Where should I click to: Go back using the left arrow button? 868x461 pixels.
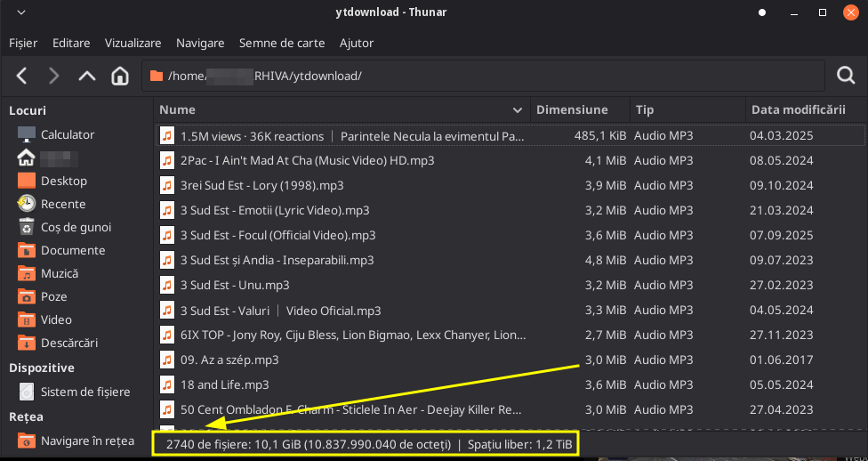(x=22, y=76)
